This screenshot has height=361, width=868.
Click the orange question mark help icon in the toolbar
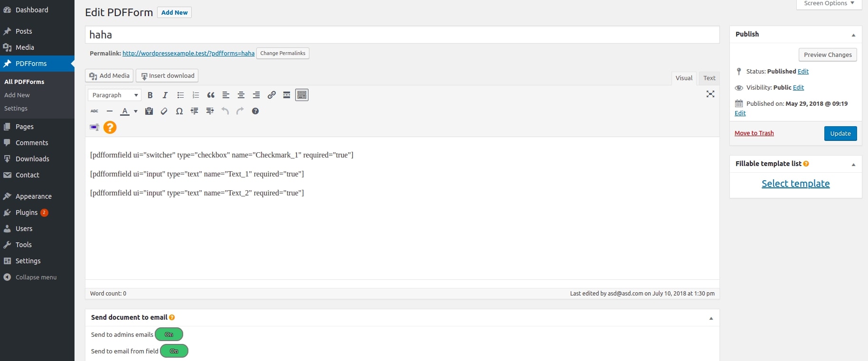[110, 127]
